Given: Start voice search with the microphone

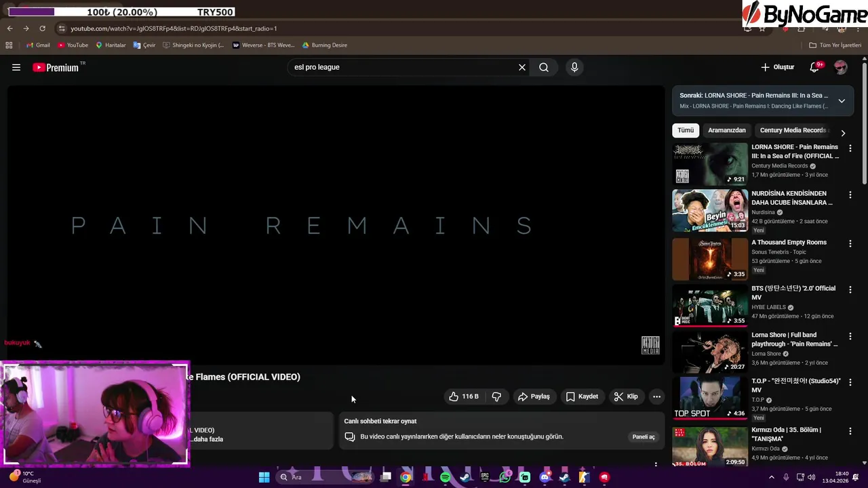Looking at the screenshot, I should 574,67.
